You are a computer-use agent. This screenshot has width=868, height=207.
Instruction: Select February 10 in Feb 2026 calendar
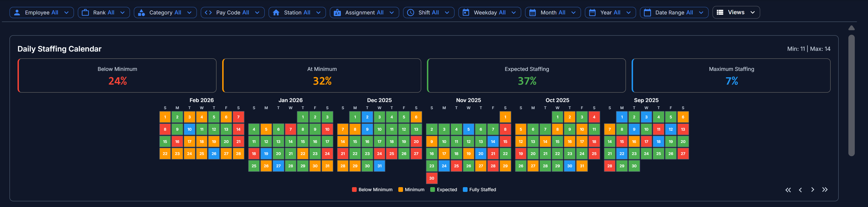189,129
